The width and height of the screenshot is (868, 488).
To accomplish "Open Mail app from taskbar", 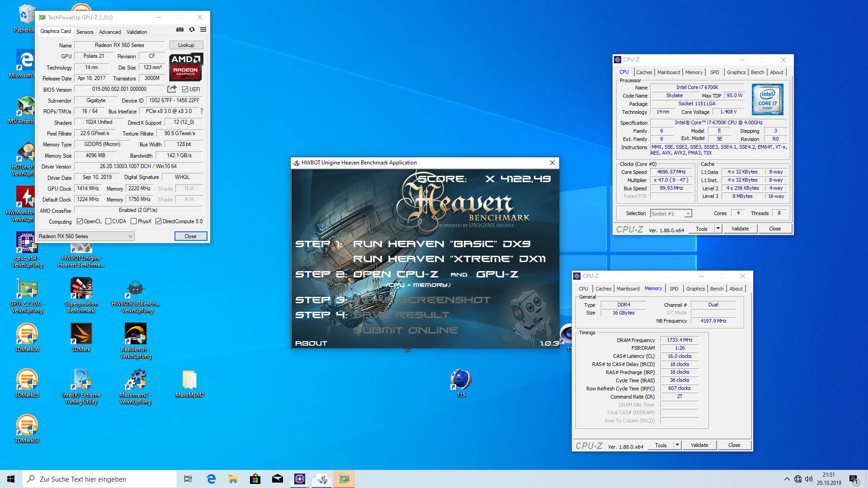I will (x=277, y=479).
